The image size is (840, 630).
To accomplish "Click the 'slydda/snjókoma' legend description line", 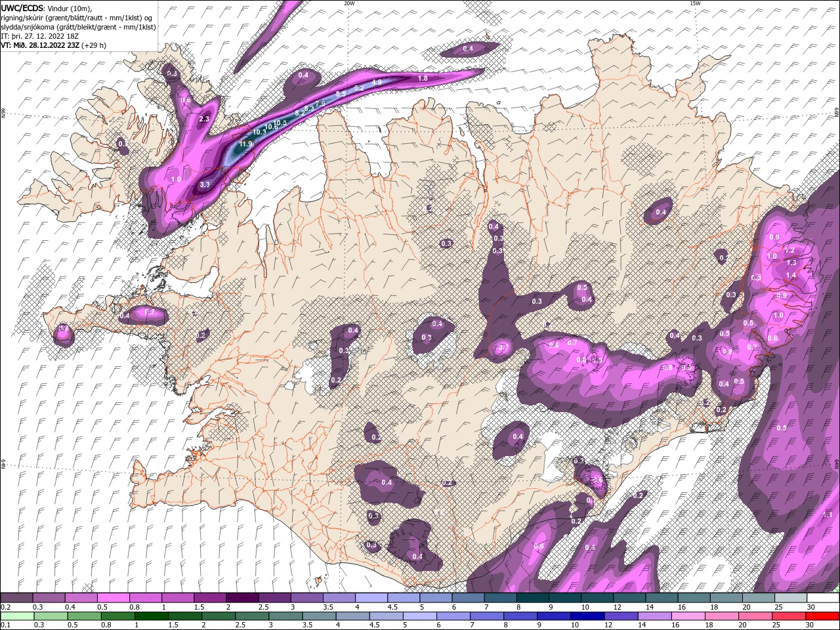I will (x=78, y=27).
